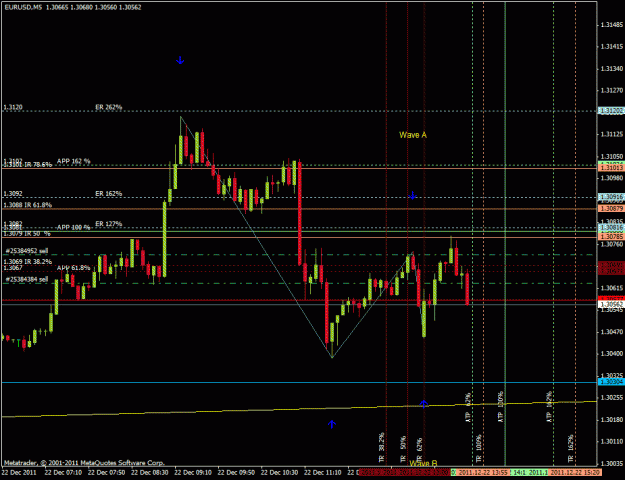Image resolution: width=625 pixels, height=480 pixels.
Task: Click the 1.30785 price tag on the axis
Action: pos(611,237)
